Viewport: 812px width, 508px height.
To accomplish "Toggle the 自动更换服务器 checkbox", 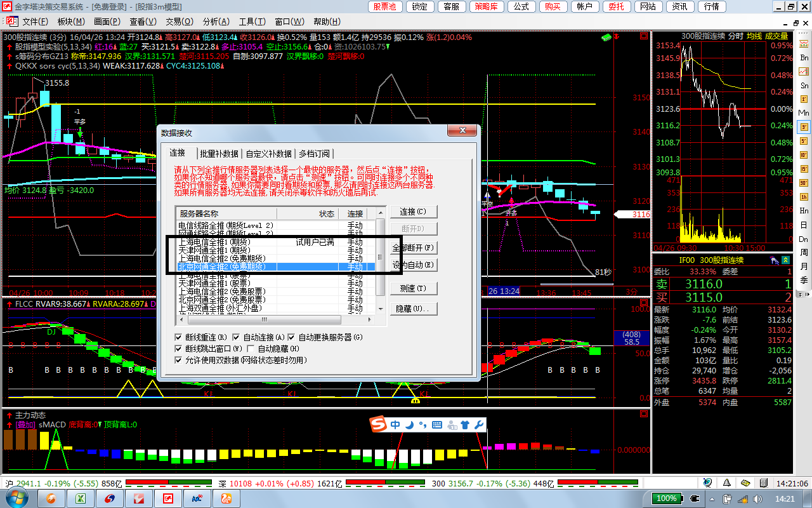I will click(292, 337).
